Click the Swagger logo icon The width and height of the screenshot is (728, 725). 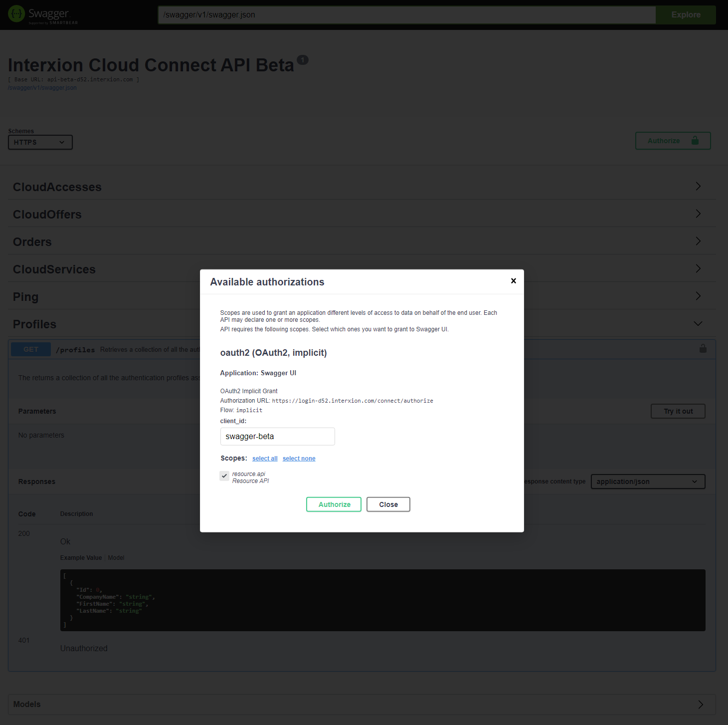16,14
